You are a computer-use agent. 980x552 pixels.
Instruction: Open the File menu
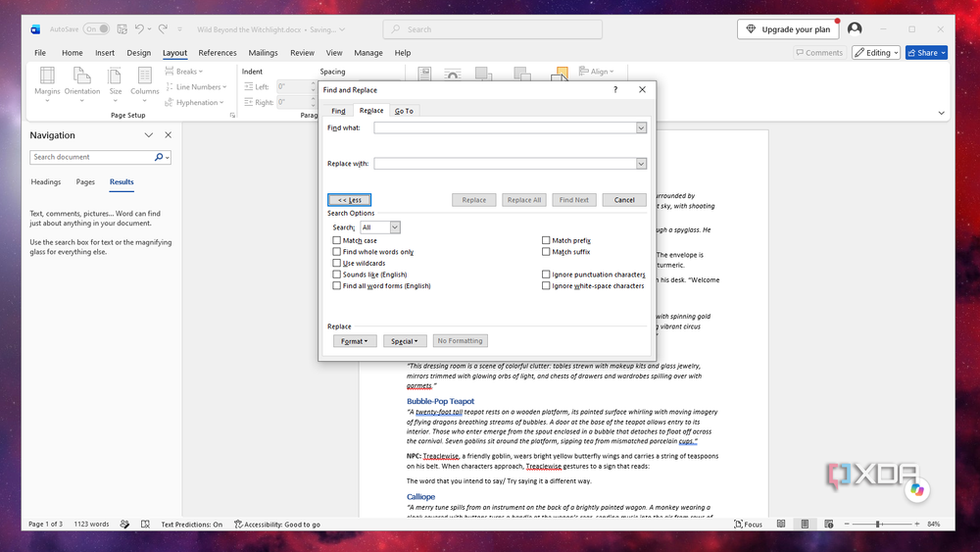40,53
